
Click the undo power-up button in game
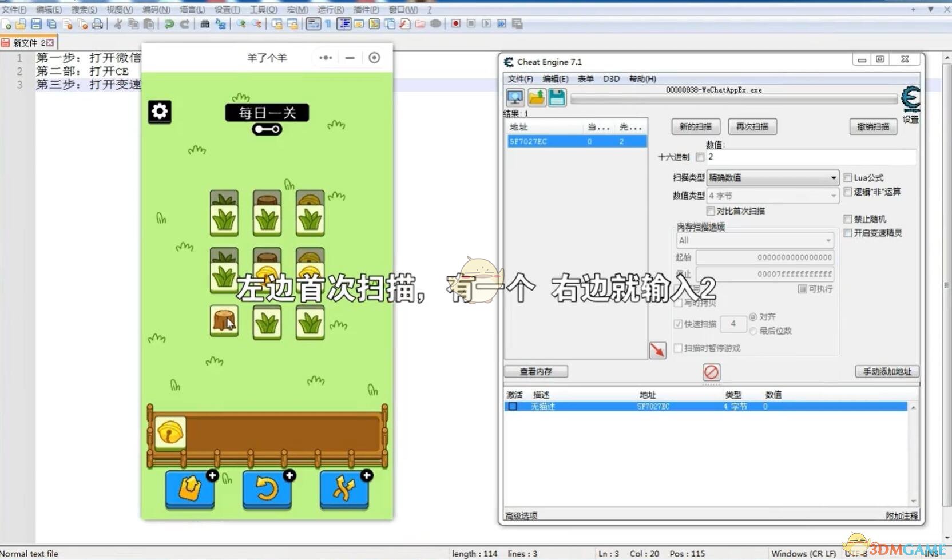coord(267,488)
